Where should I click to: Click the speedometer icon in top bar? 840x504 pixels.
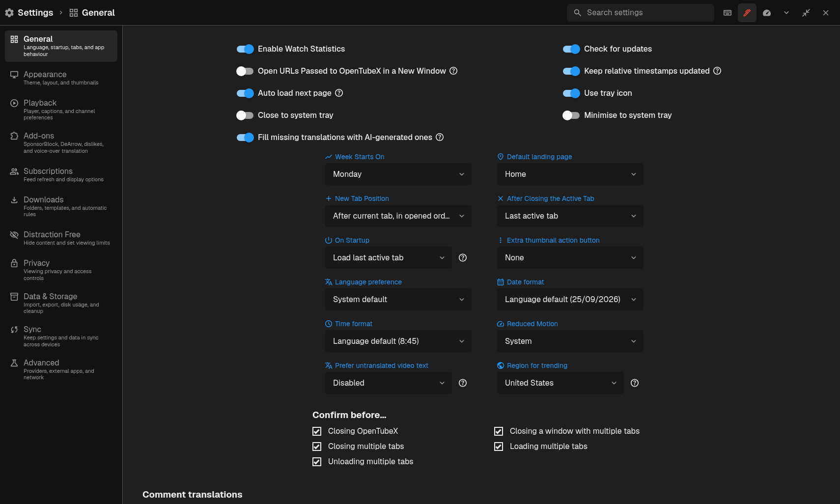coord(767,13)
